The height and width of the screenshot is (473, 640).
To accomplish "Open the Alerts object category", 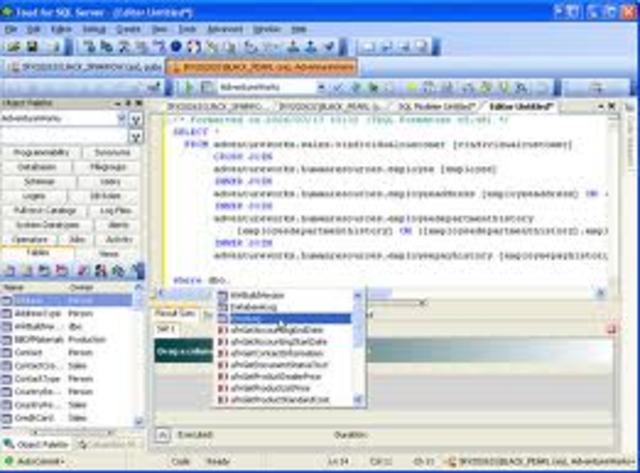I will (118, 225).
